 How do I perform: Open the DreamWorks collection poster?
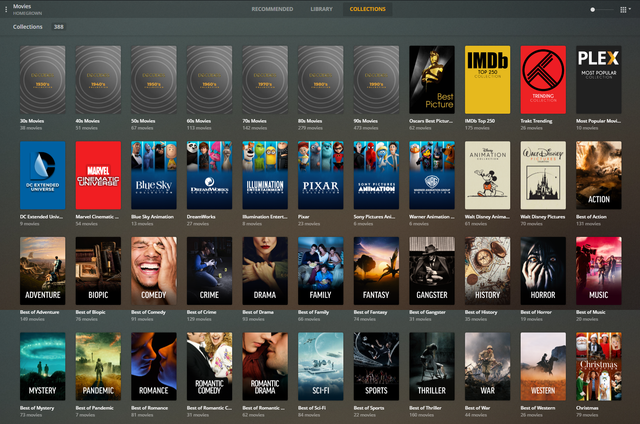click(209, 175)
